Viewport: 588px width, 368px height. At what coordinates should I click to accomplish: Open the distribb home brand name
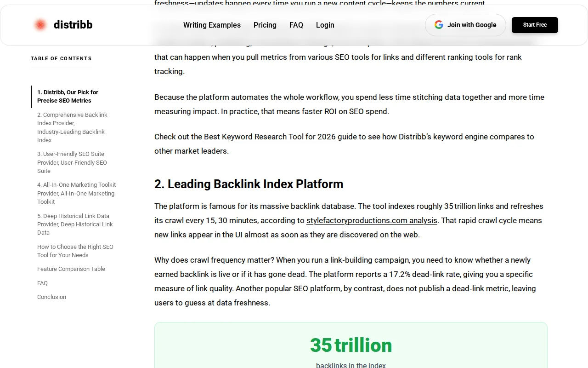73,25
